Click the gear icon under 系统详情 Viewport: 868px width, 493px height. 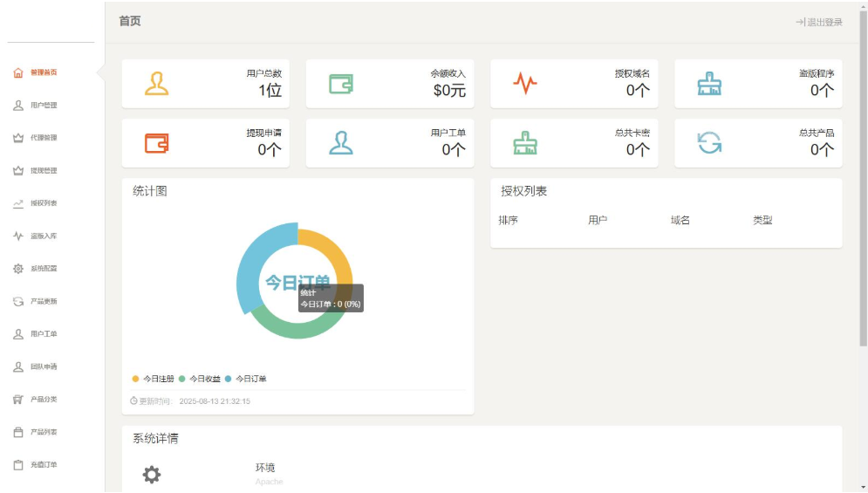click(152, 474)
